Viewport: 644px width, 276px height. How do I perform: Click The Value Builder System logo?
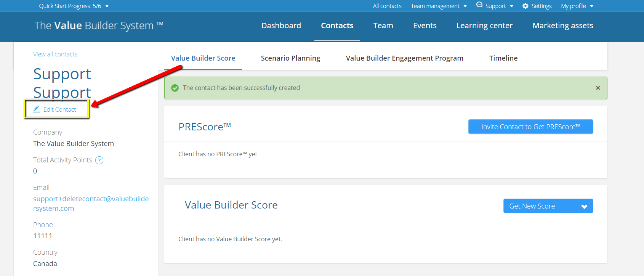click(99, 26)
